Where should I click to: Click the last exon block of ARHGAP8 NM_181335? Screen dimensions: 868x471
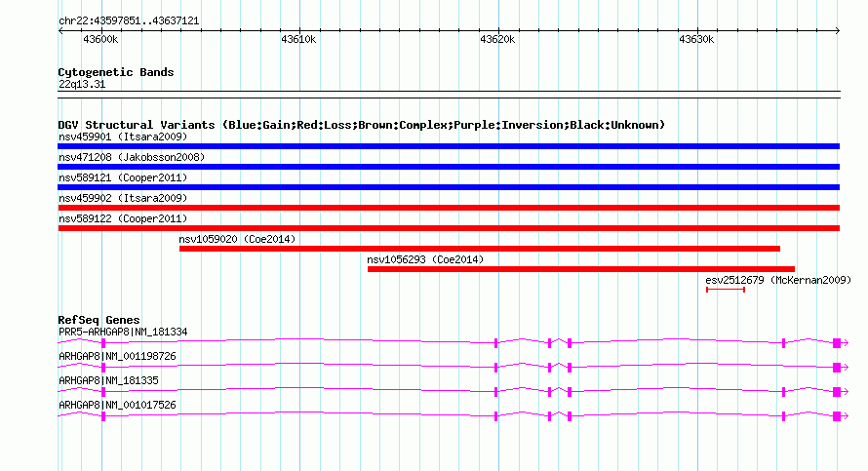(837, 392)
